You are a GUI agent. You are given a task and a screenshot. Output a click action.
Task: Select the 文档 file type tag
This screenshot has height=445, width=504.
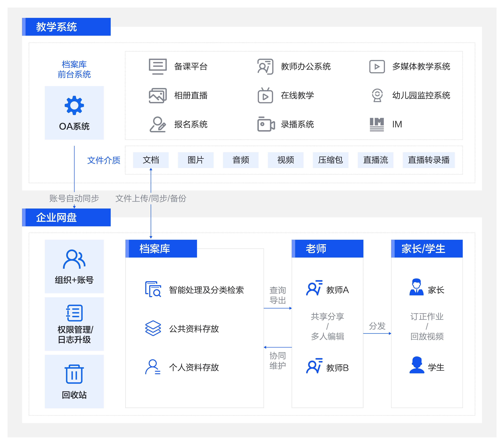(x=151, y=160)
